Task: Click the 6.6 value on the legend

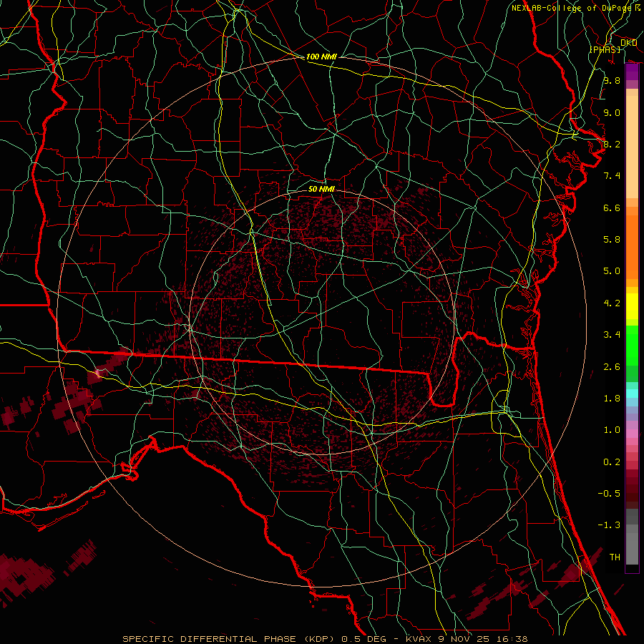Action: [x=611, y=208]
